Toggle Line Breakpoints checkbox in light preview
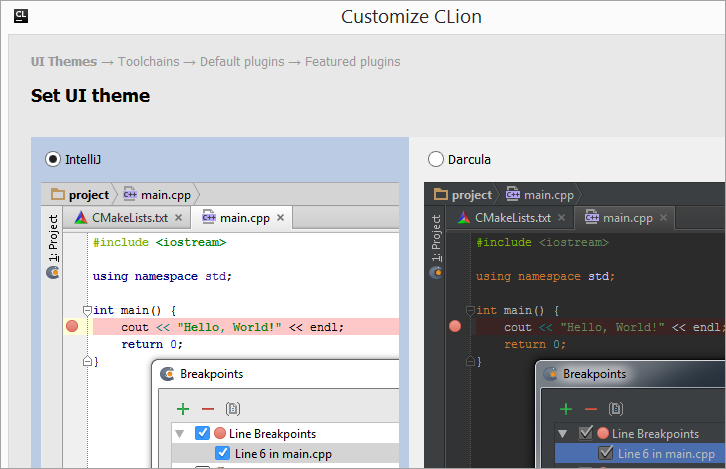The height and width of the screenshot is (469, 726). pyautogui.click(x=203, y=434)
